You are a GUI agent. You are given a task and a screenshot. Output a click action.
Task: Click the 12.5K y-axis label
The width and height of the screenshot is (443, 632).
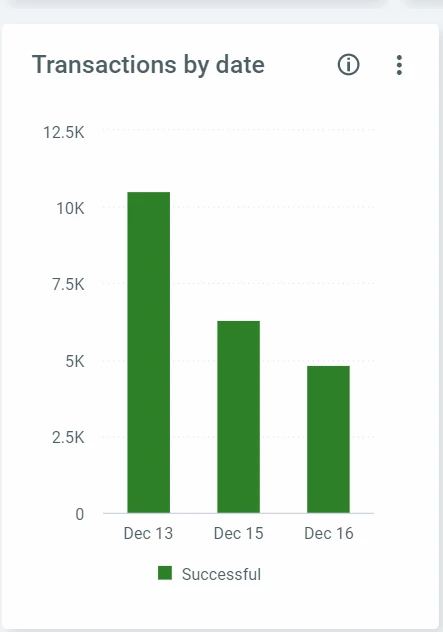coord(64,132)
